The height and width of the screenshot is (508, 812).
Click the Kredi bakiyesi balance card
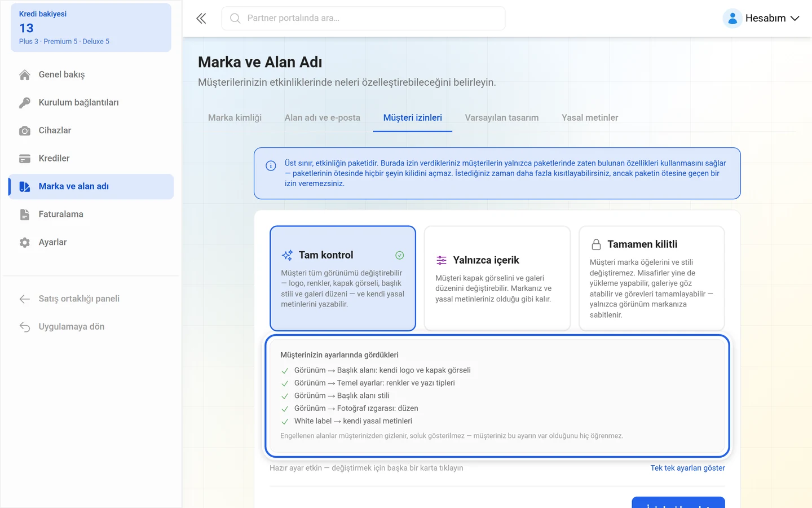coord(91,28)
